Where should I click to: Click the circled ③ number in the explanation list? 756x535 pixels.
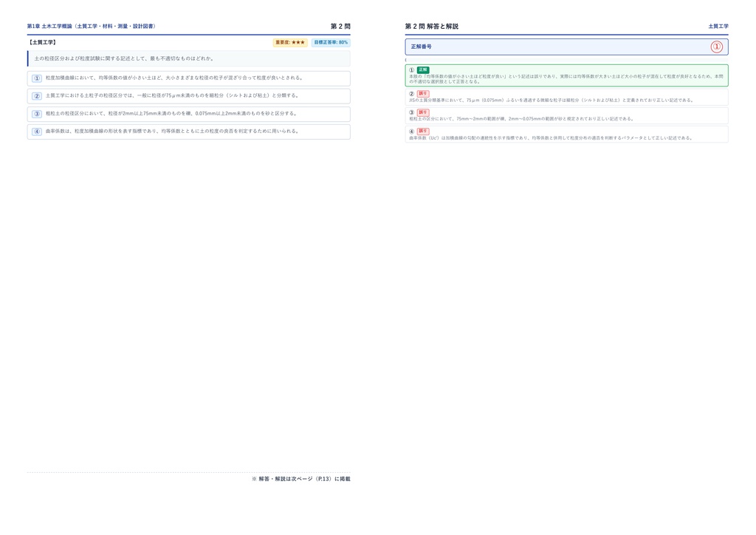pos(412,112)
